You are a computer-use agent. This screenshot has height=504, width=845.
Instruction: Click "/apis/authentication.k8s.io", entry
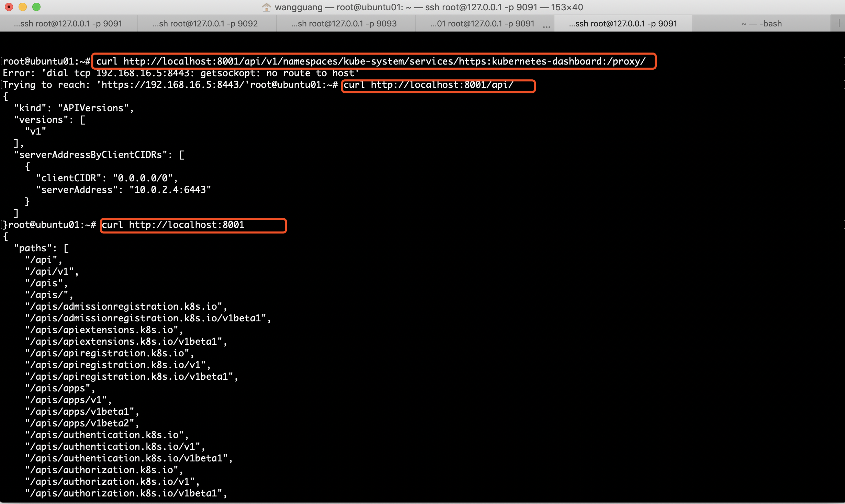107,435
